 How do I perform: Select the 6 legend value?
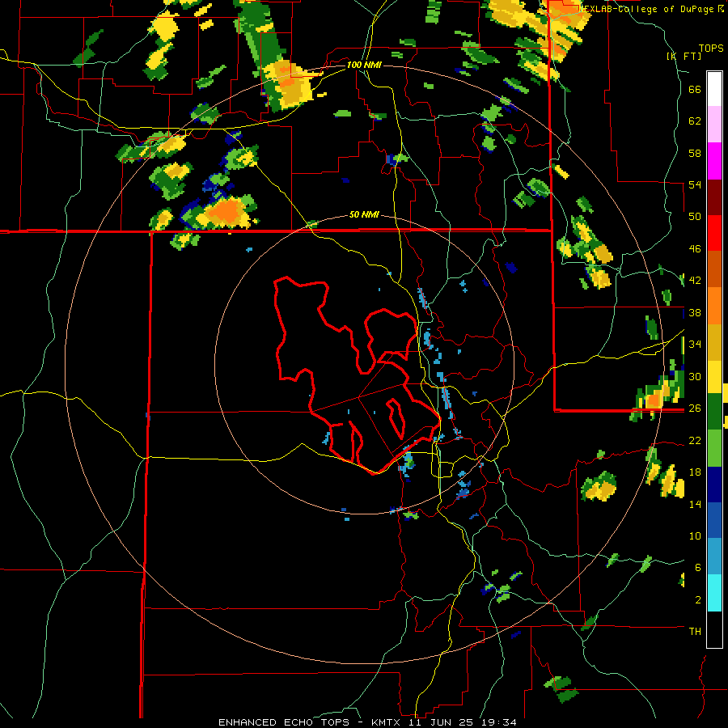(x=698, y=567)
